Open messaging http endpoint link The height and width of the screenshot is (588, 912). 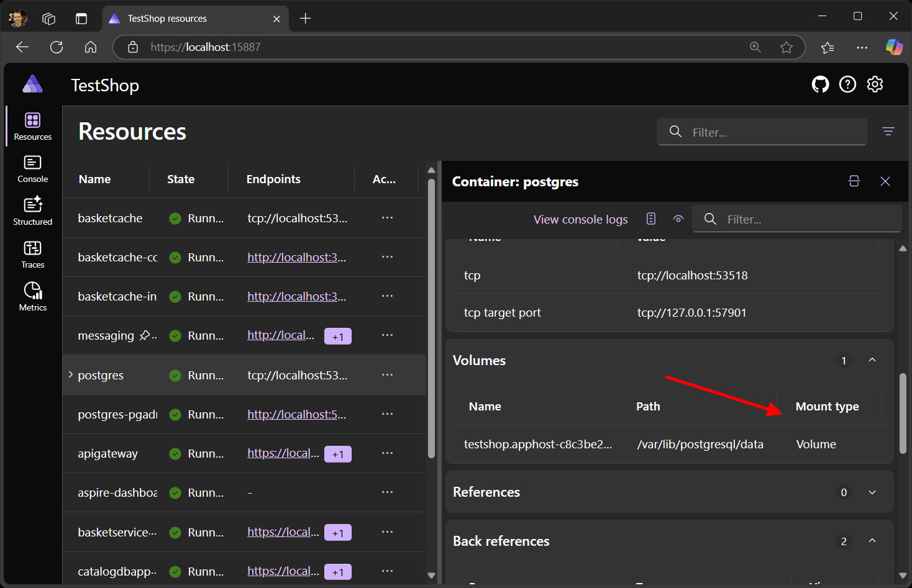pos(281,335)
